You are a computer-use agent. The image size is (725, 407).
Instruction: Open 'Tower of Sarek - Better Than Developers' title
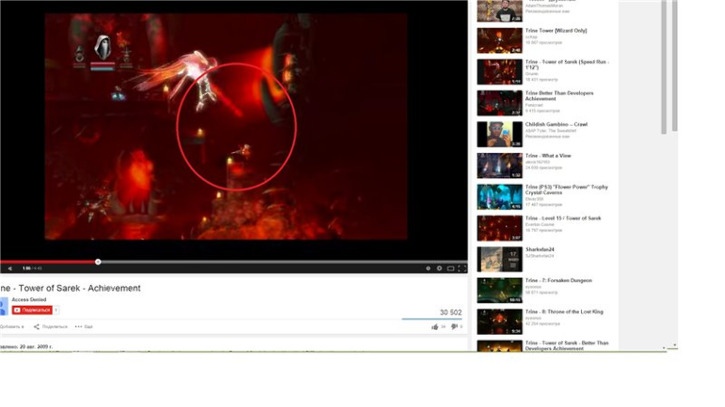[567, 345]
